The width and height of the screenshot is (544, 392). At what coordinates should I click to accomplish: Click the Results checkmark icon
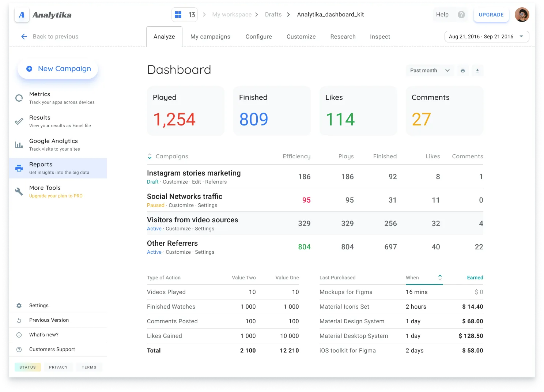click(19, 121)
